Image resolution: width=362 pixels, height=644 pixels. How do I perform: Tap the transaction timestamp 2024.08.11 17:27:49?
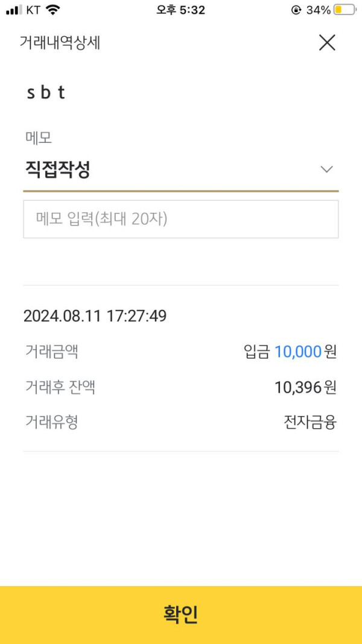pos(95,316)
